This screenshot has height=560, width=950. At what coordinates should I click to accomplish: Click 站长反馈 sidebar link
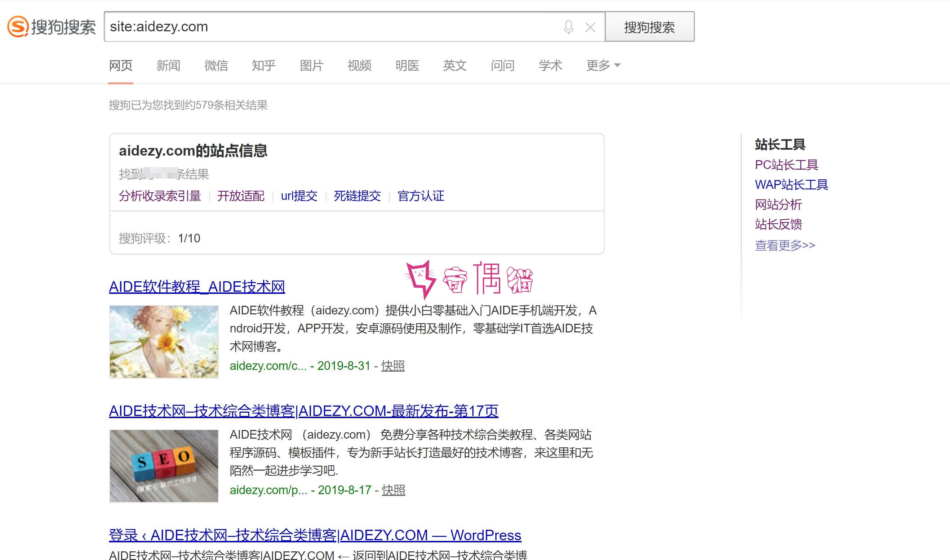[x=778, y=224]
